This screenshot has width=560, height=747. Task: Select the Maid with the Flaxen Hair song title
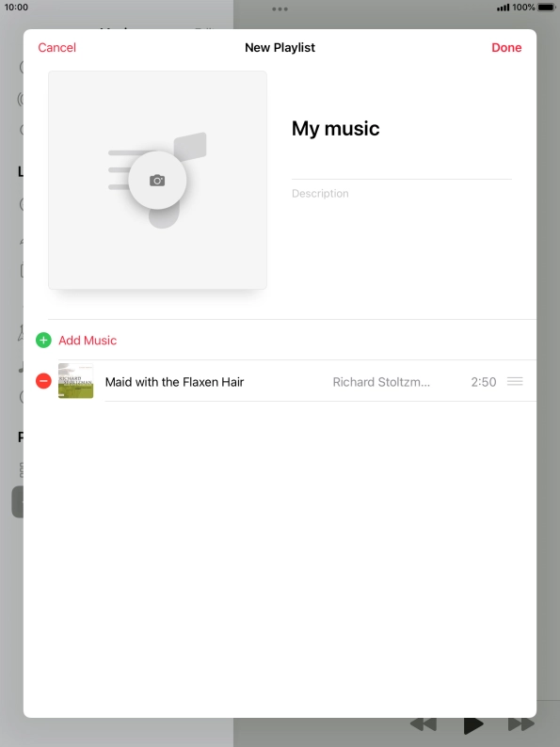click(x=174, y=382)
